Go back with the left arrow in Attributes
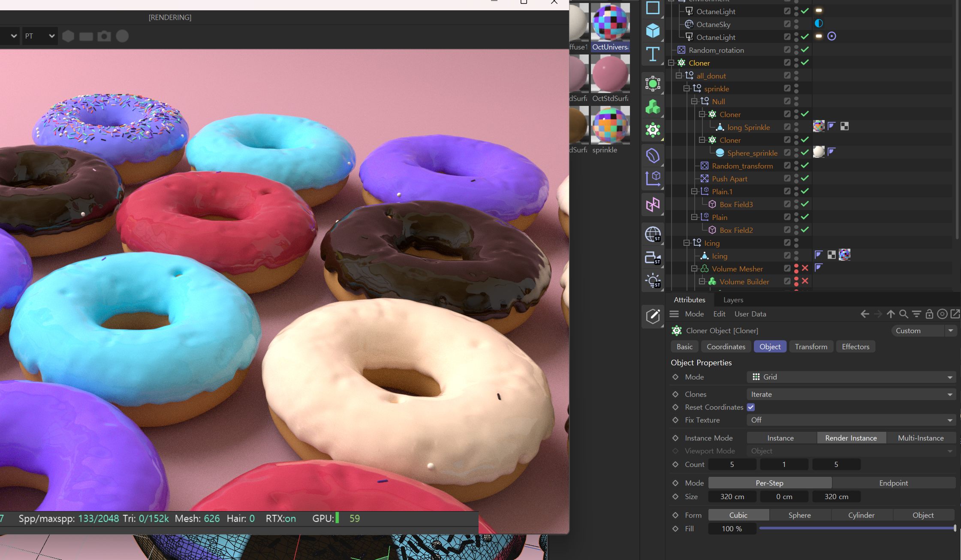 pyautogui.click(x=865, y=314)
